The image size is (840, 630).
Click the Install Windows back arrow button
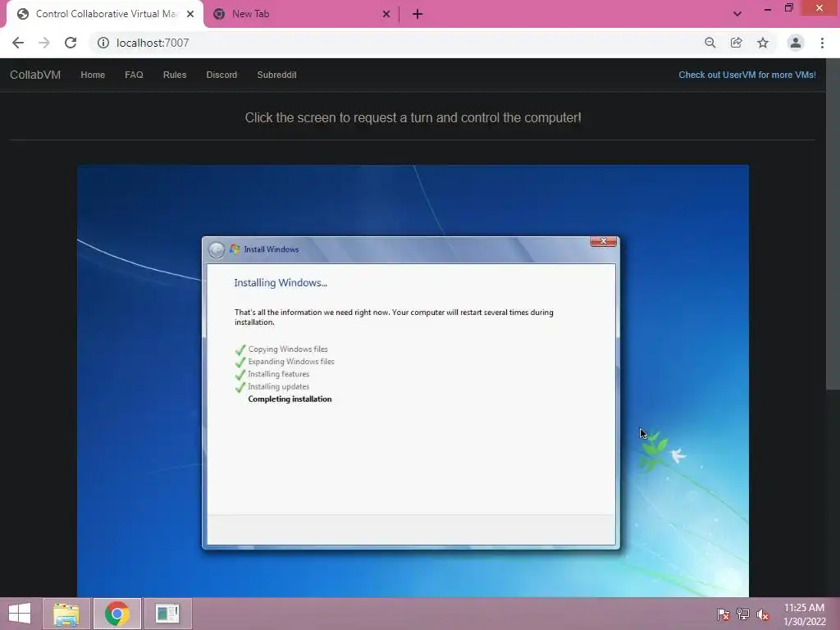pyautogui.click(x=217, y=249)
